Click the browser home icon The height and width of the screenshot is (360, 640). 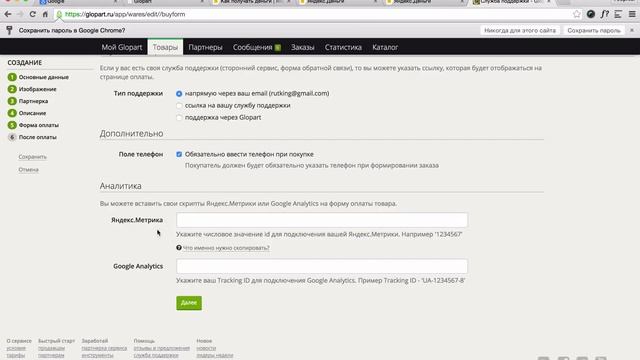[45, 14]
